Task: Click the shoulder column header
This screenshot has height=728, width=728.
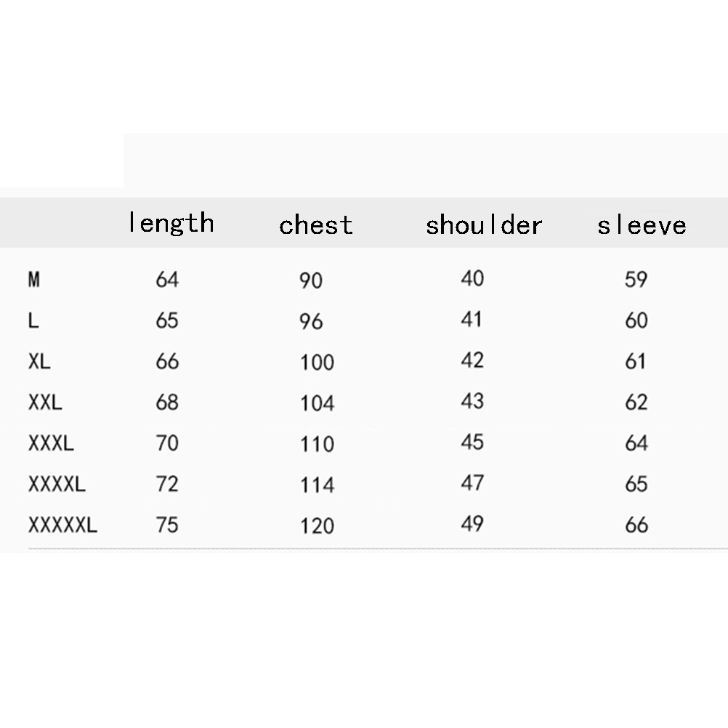Action: (x=484, y=225)
